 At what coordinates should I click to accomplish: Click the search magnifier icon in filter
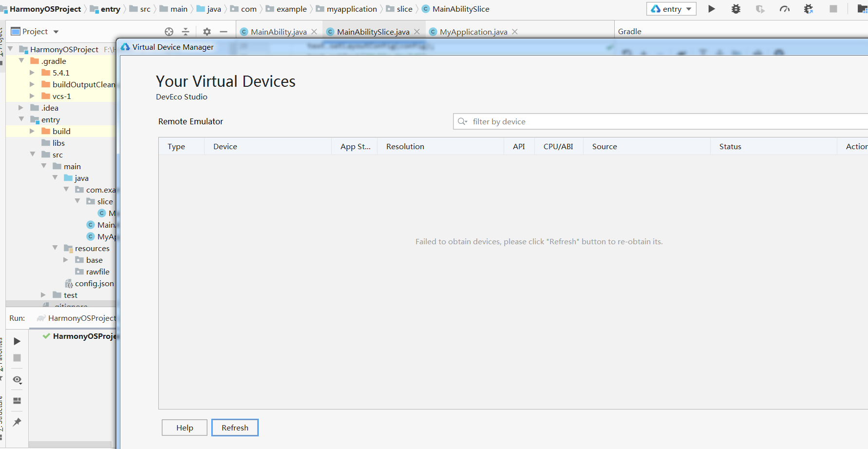462,121
